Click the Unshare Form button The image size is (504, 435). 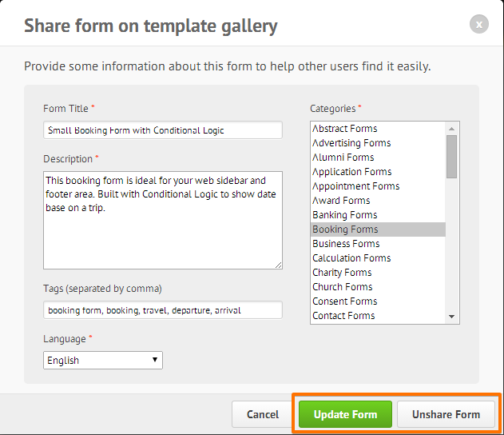[x=446, y=414]
